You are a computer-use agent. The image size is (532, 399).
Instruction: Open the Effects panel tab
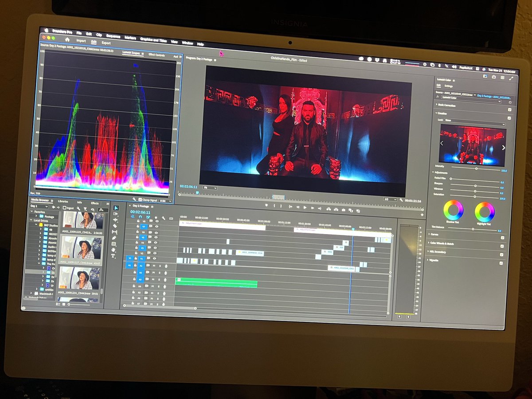click(x=95, y=203)
